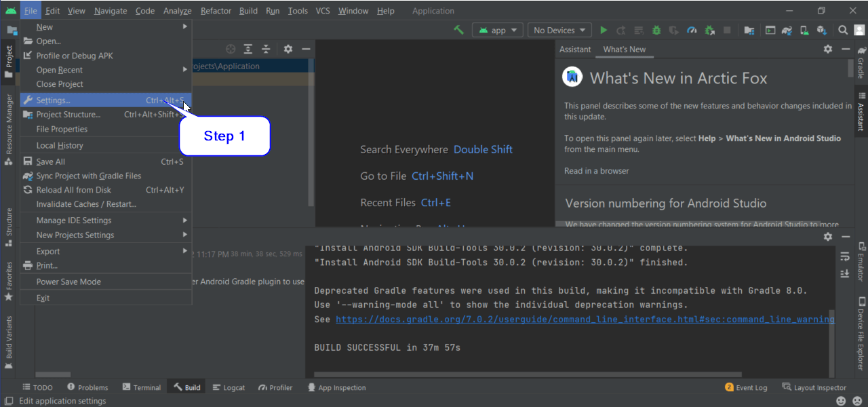Image resolution: width=868 pixels, height=407 pixels.
Task: Open the app run configuration dropdown
Action: [497, 30]
